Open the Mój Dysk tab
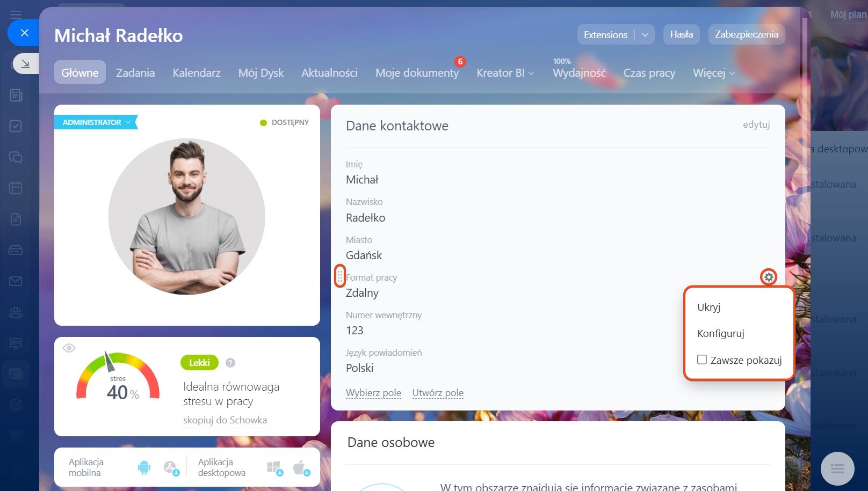 pyautogui.click(x=261, y=73)
